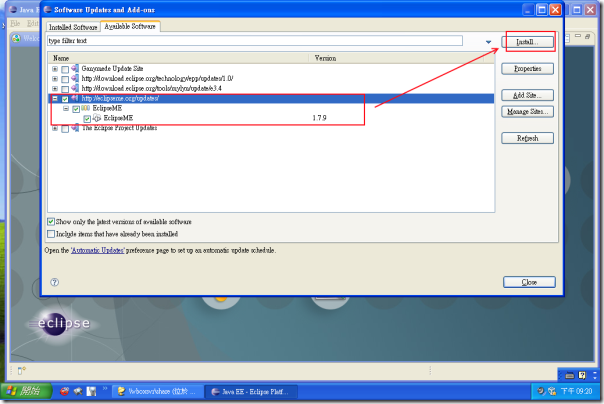Click the type filter text field

click(255, 40)
